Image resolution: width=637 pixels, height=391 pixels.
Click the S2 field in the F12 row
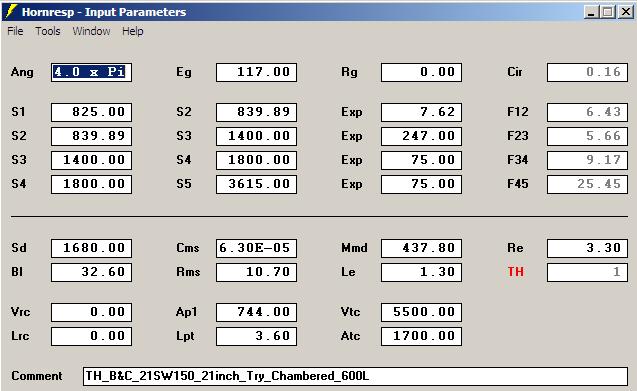click(x=256, y=112)
